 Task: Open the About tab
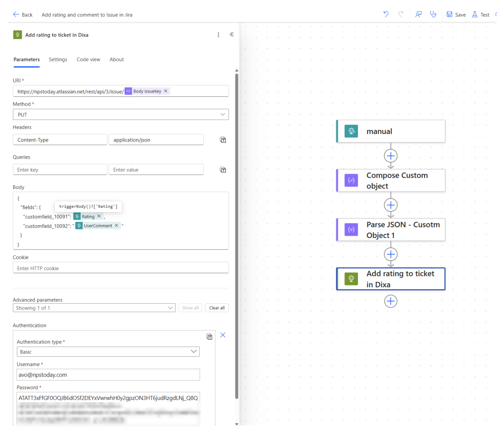[x=117, y=59]
